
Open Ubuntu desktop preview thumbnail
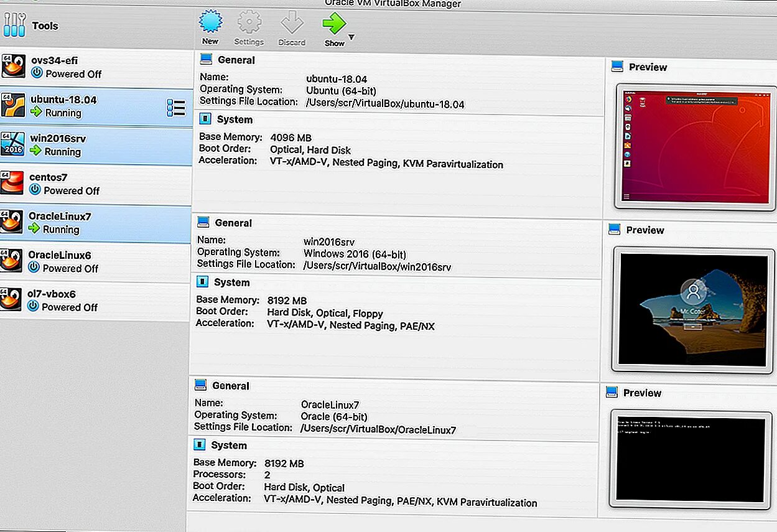695,147
